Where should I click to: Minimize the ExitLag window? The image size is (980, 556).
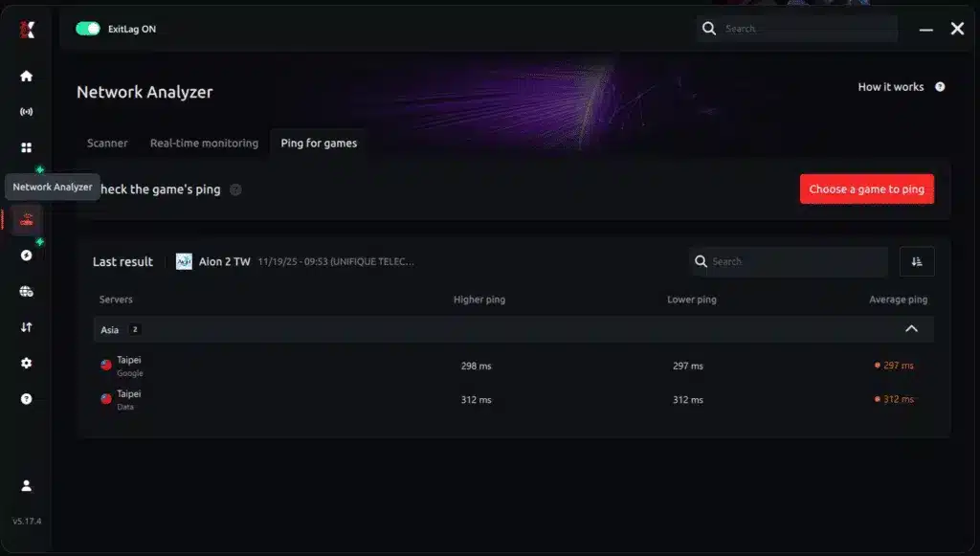tap(925, 30)
